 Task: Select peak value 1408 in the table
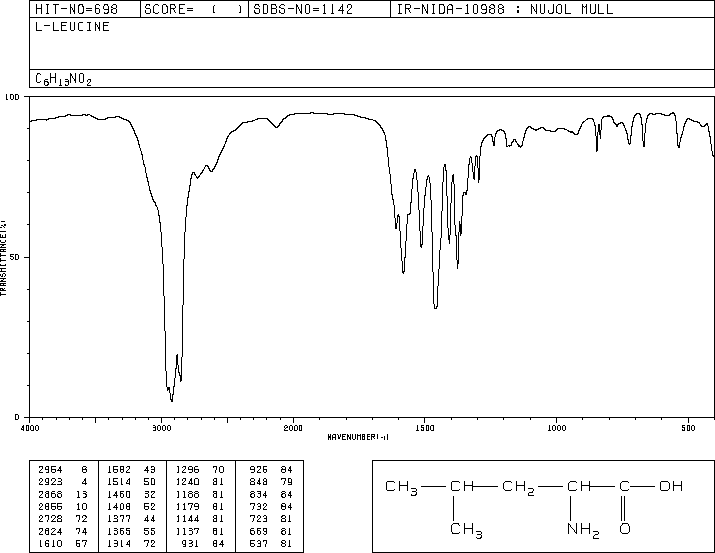[119, 506]
